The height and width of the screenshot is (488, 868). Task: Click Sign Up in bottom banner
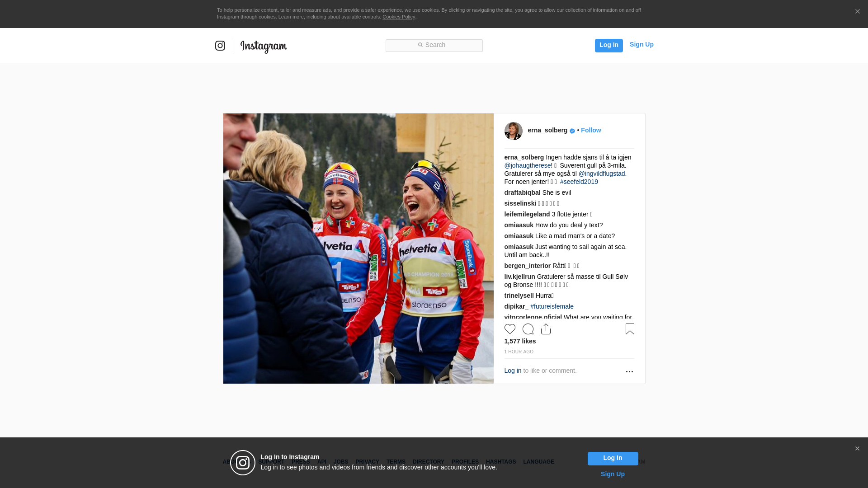pyautogui.click(x=613, y=474)
